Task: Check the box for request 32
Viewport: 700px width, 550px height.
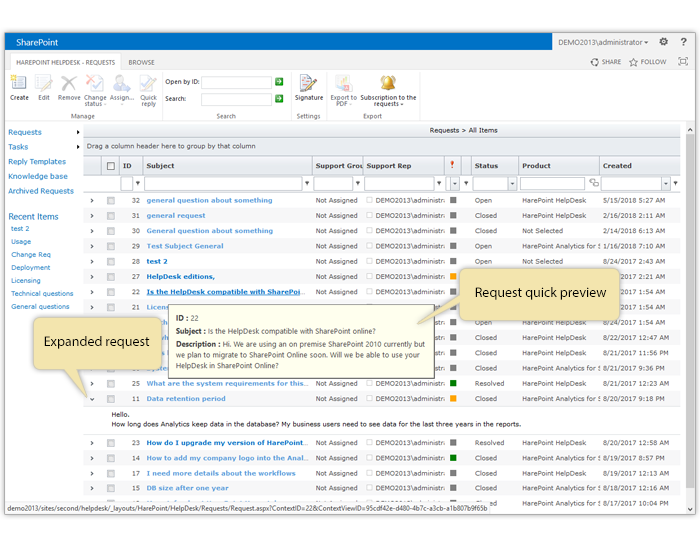Action: point(111,200)
